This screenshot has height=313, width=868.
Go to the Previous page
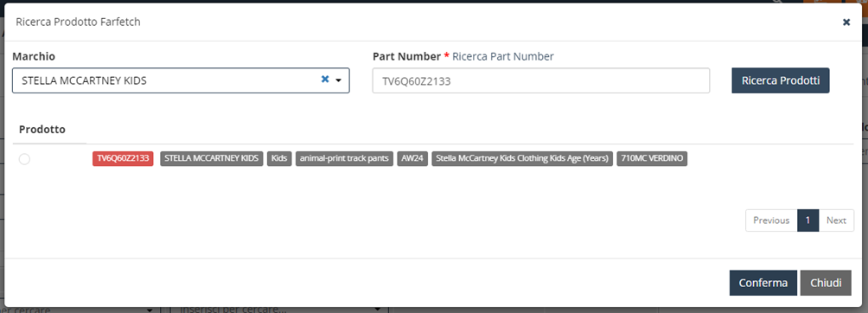click(771, 220)
